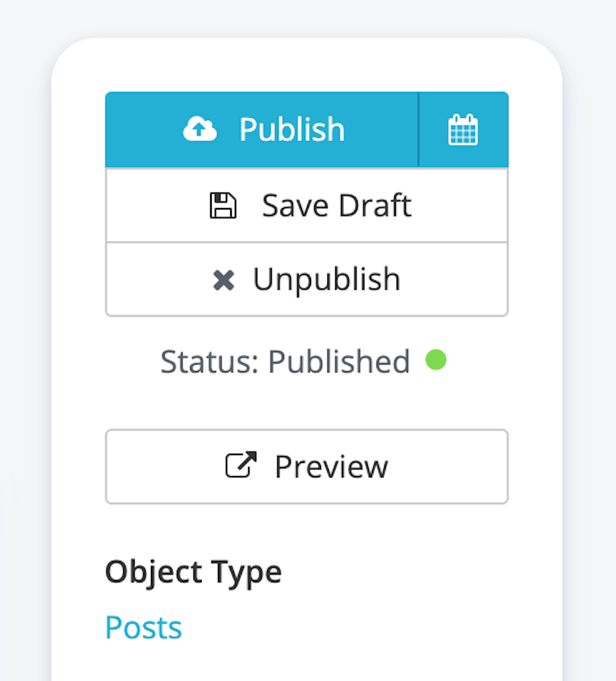Screen dimensions: 616x681
Task: Click the X icon beside Unpublish
Action: pos(223,280)
